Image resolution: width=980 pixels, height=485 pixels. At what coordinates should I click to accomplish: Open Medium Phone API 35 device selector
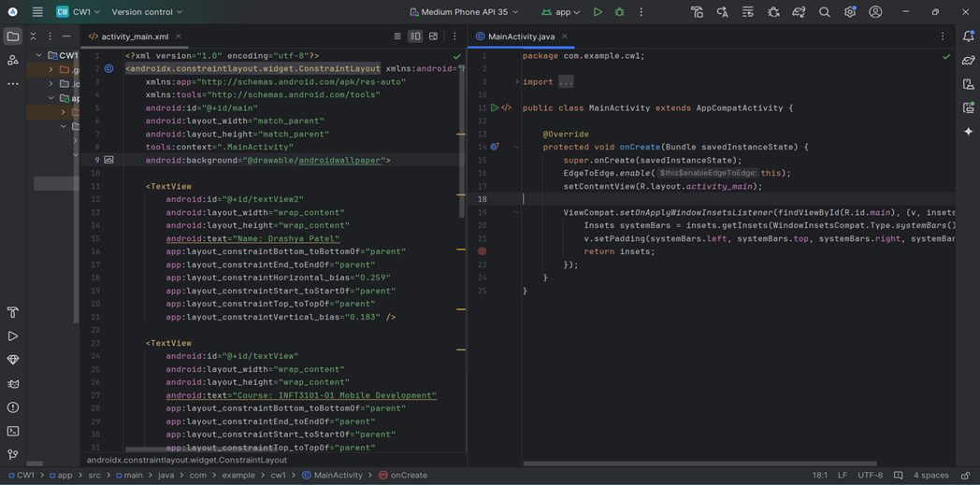click(x=467, y=12)
